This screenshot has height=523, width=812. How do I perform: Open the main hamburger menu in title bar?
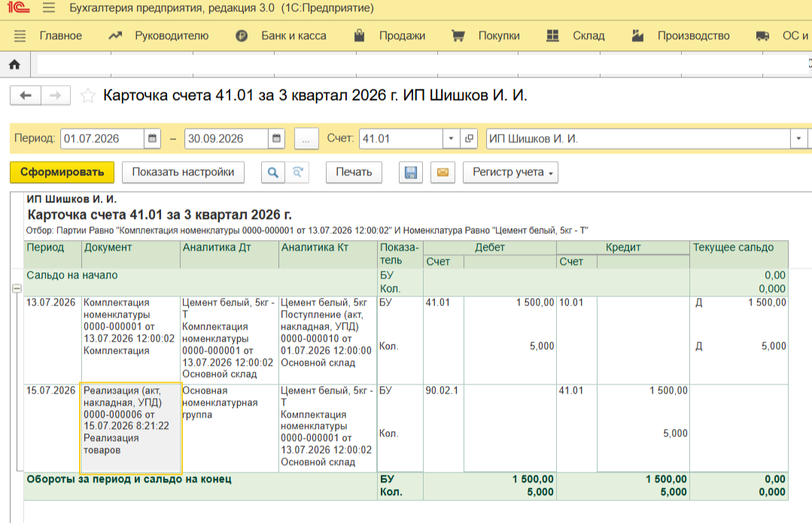[49, 8]
